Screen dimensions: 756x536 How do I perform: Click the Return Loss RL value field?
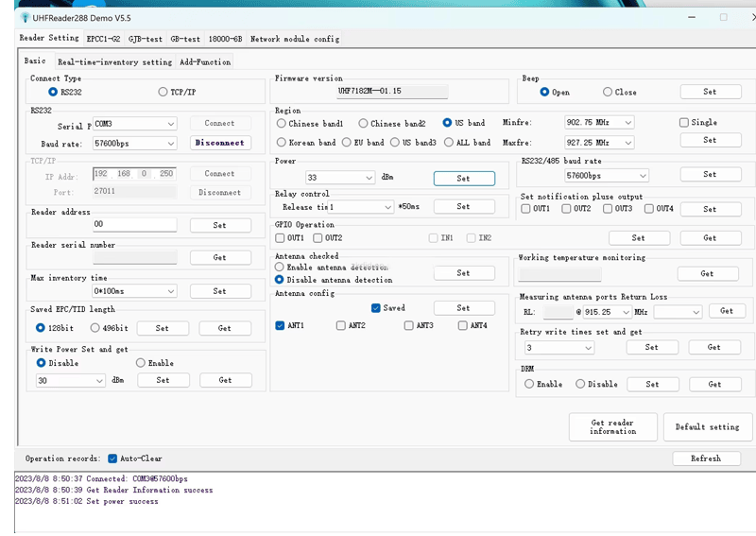[558, 312]
